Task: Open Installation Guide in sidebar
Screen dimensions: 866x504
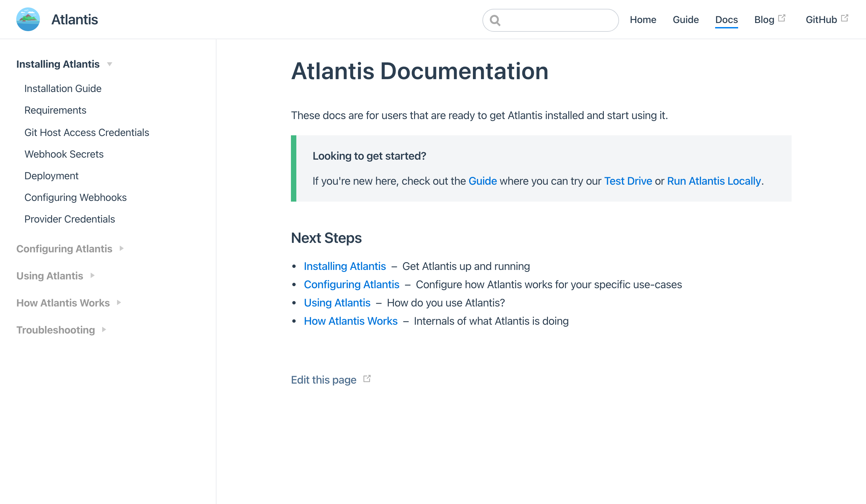Action: coord(63,89)
